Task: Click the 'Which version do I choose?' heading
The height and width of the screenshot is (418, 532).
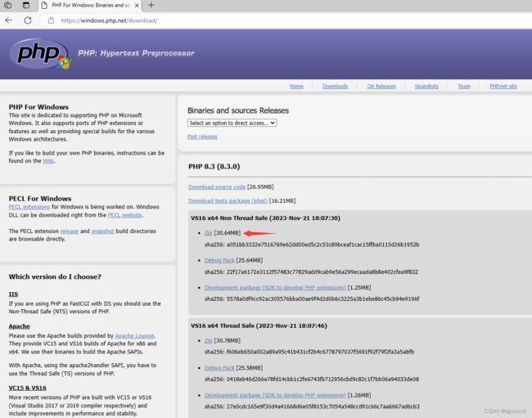Action: coord(55,276)
